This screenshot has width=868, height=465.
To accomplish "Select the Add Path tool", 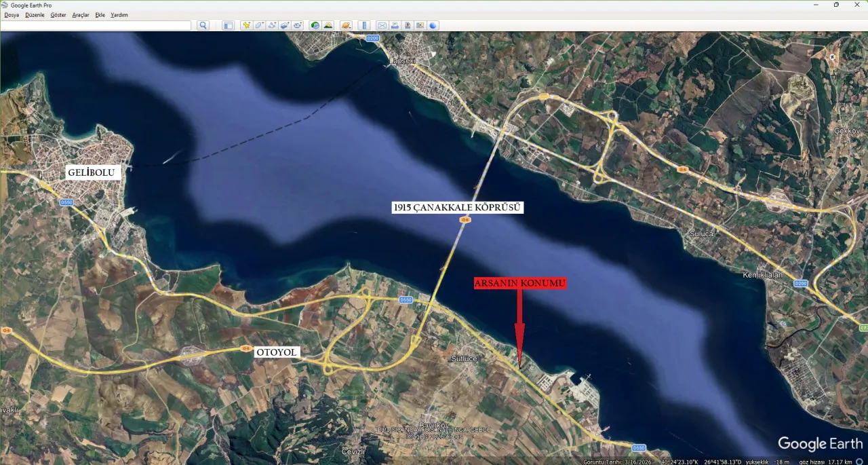I will [272, 25].
